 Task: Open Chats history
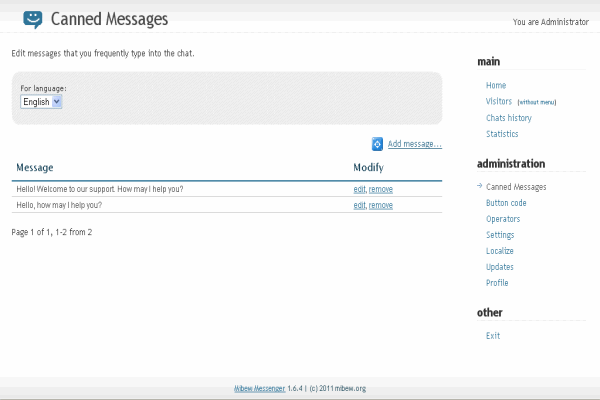[509, 118]
